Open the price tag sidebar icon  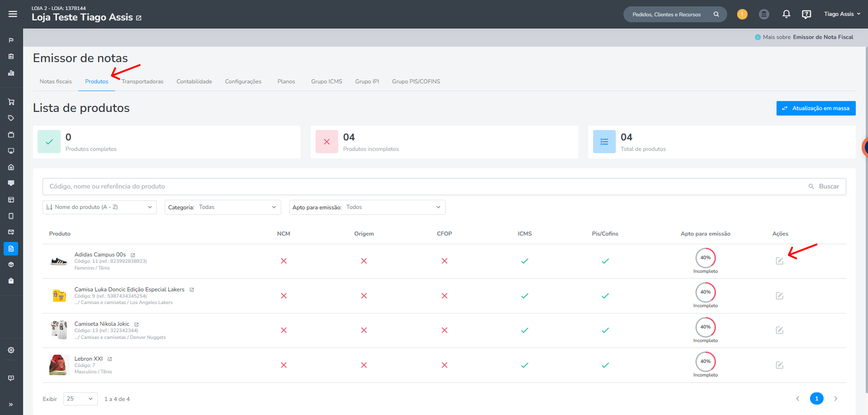pyautogui.click(x=11, y=118)
